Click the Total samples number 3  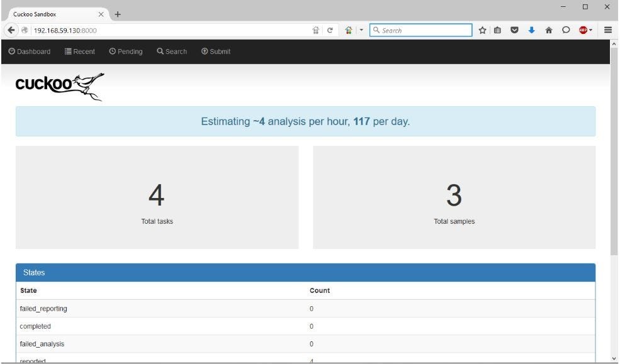pyautogui.click(x=454, y=196)
